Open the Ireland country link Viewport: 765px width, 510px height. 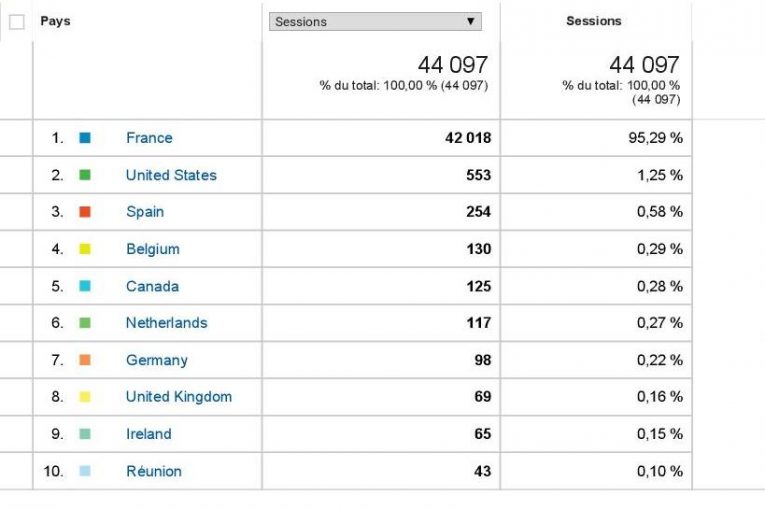[x=148, y=434]
